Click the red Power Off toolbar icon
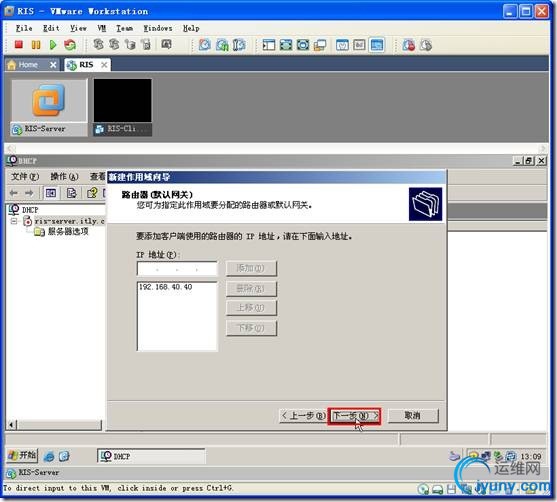The image size is (557, 502). pos(18,45)
